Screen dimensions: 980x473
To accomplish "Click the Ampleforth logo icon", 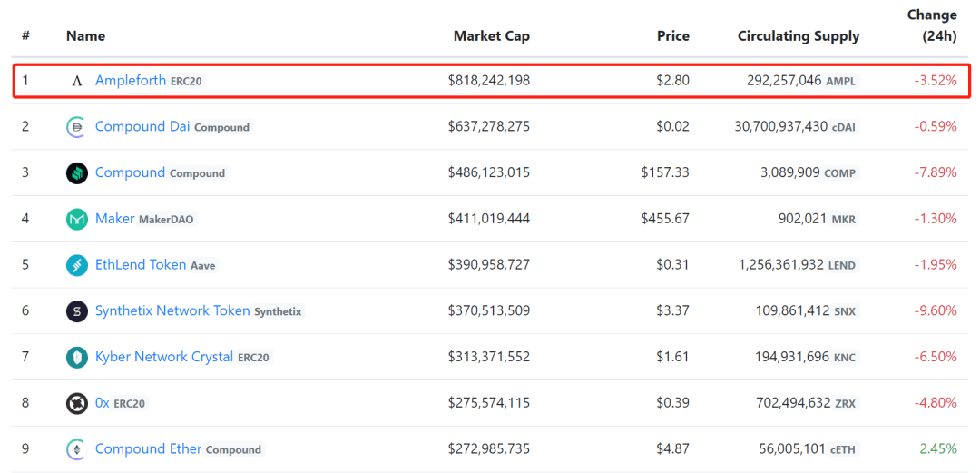I will tap(77, 81).
